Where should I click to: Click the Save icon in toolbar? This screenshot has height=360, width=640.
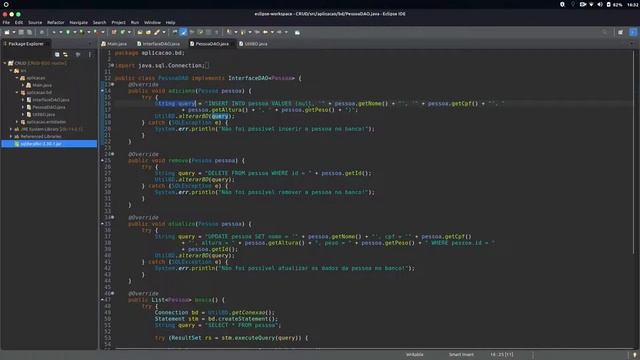point(21,32)
